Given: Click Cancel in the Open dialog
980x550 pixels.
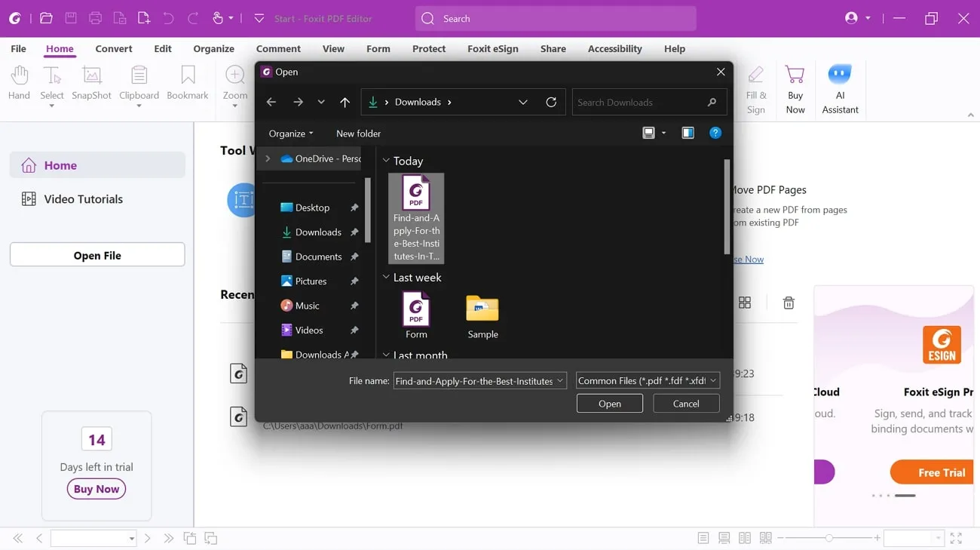Looking at the screenshot, I should tap(686, 404).
